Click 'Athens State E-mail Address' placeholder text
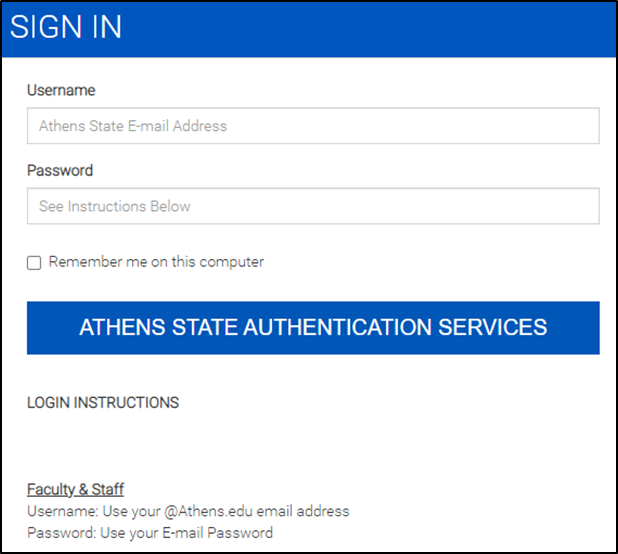618x554 pixels. click(133, 126)
